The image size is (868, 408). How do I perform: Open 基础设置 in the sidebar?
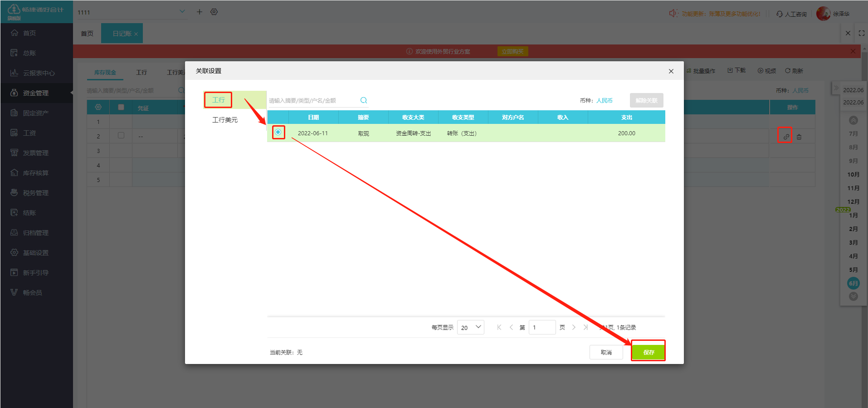[x=36, y=253]
